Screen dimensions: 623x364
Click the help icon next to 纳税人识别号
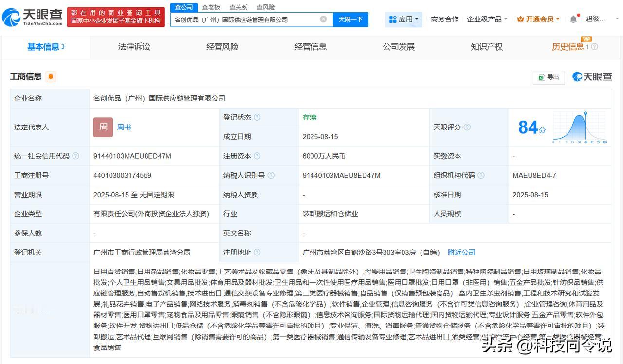(271, 175)
